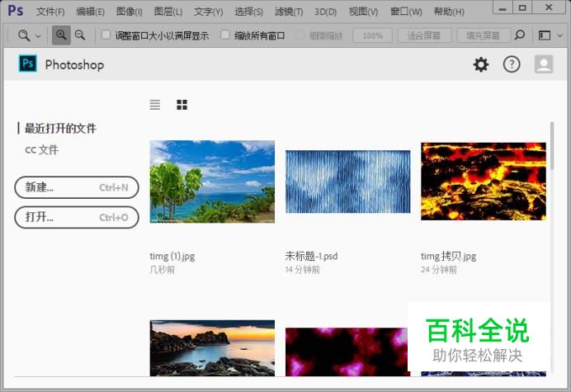Click the 几秒前 timestamp text
This screenshot has height=392, width=571.
163,270
